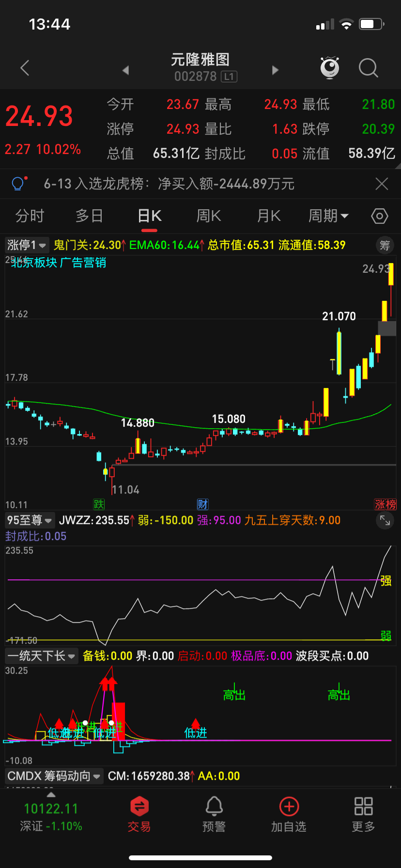Tap the robot assistant mascot icon

(330, 68)
